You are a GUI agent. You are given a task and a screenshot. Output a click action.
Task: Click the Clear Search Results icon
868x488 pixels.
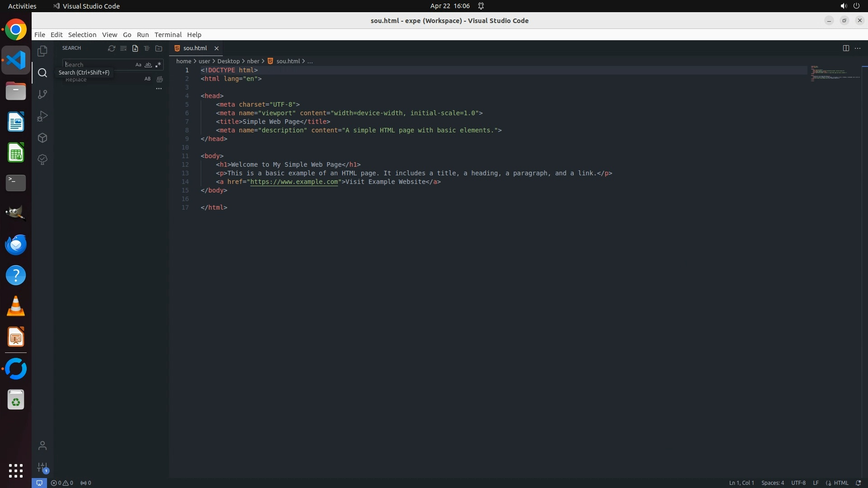[123, 48]
